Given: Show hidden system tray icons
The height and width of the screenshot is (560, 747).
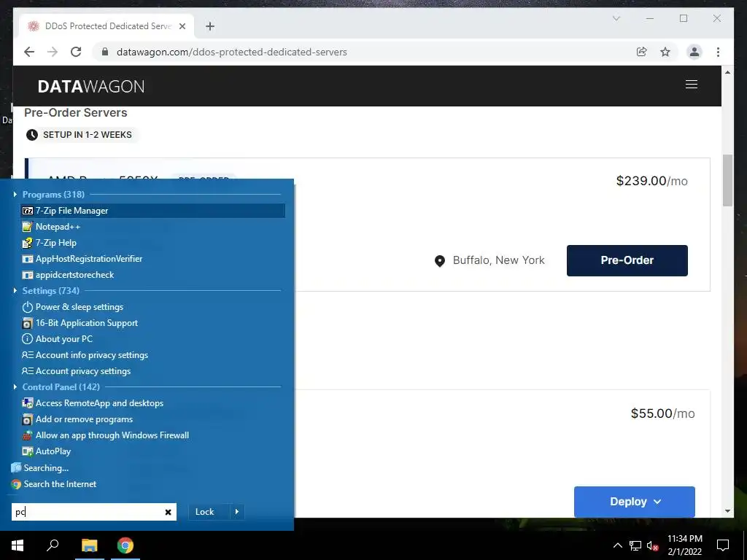Looking at the screenshot, I should coord(617,545).
